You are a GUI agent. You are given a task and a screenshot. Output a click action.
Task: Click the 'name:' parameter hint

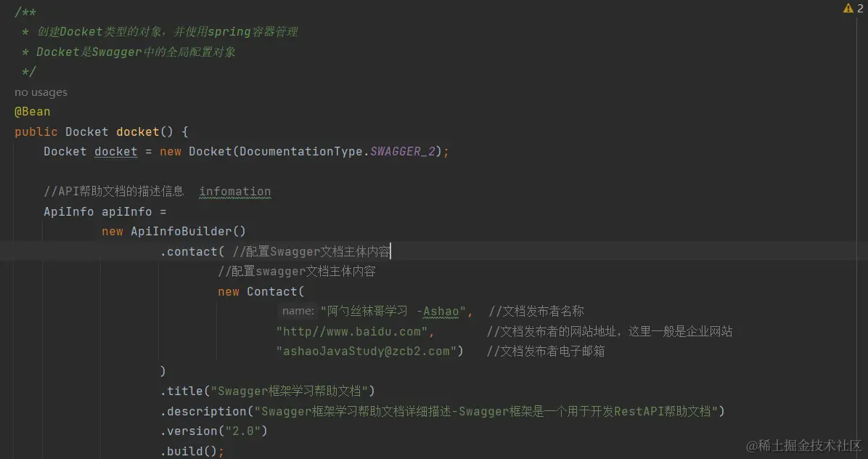pos(298,311)
